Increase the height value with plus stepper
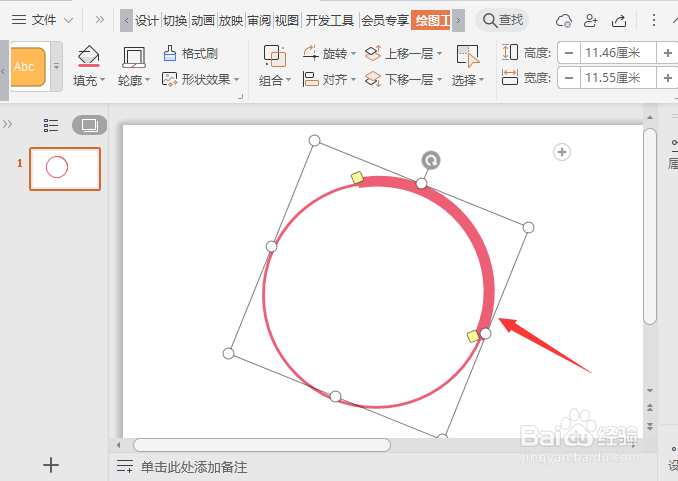Image resolution: width=678 pixels, height=481 pixels. pyautogui.click(x=668, y=53)
